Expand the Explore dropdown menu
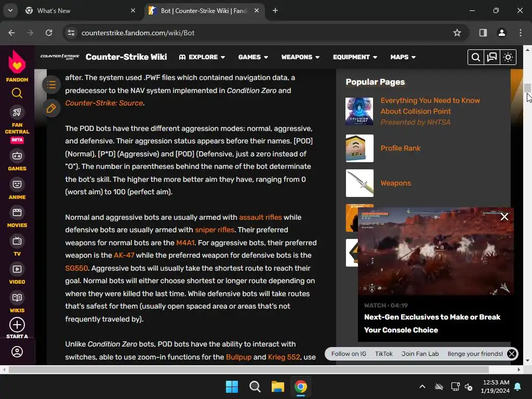This screenshot has width=532, height=399. point(202,57)
